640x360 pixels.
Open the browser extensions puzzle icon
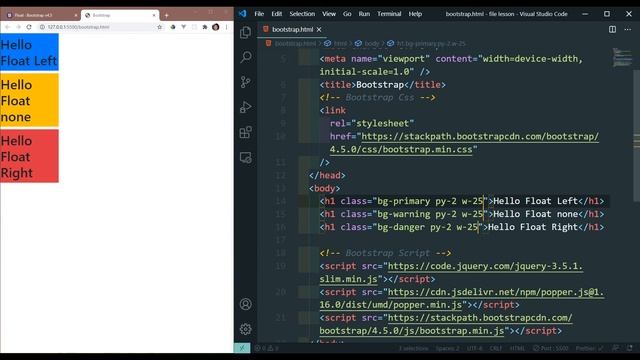[205, 27]
